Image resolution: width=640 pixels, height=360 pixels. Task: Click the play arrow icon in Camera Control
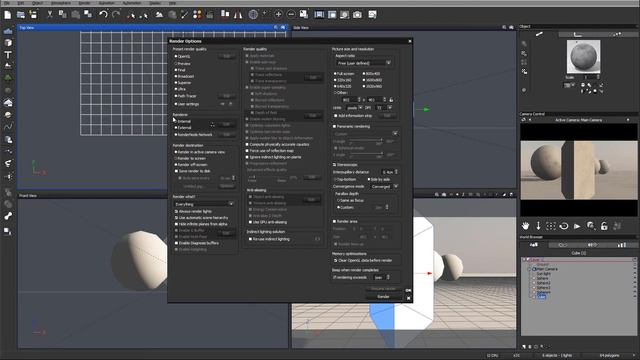[x=577, y=226]
